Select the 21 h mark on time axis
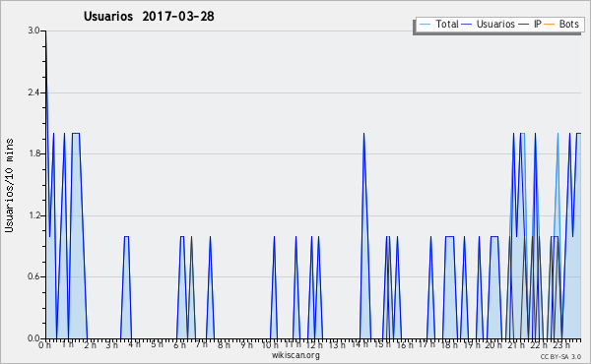This screenshot has height=364, width=591. pos(513,345)
